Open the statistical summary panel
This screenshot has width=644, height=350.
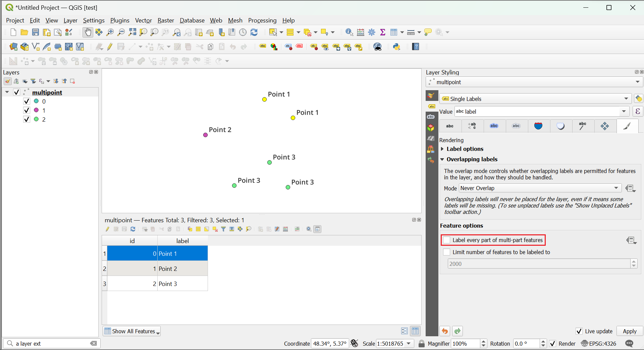383,32
